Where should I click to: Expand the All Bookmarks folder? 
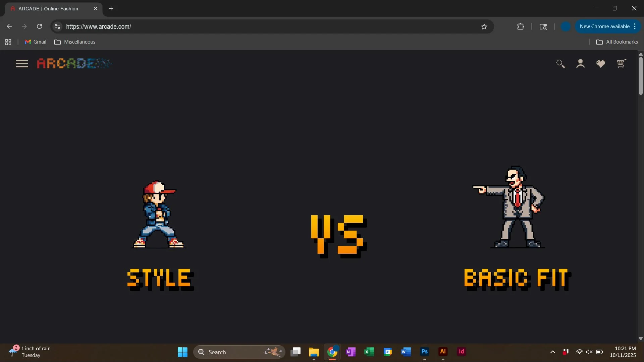click(617, 42)
